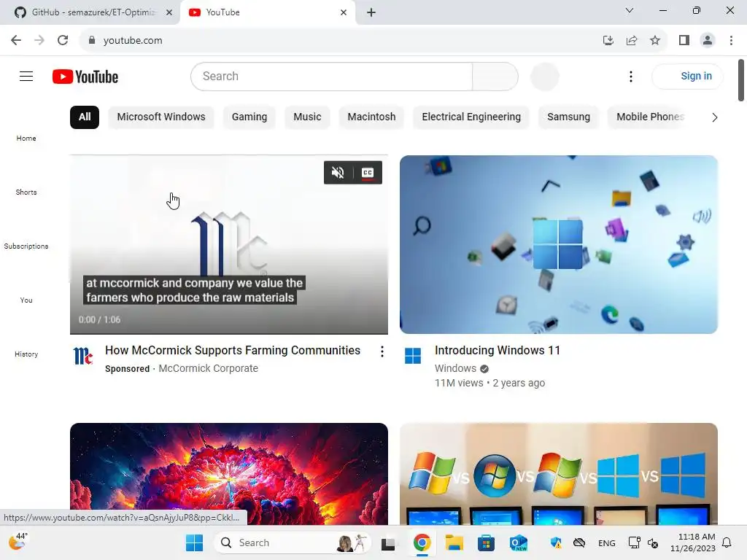Open the tab search dropdown chevron

(630, 10)
